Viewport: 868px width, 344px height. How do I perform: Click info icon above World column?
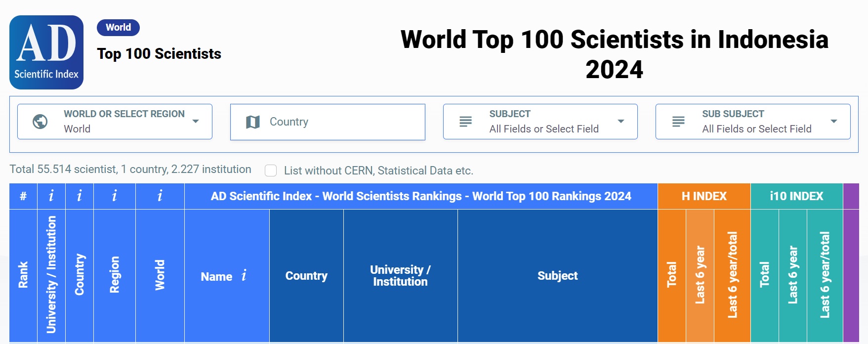coord(160,196)
